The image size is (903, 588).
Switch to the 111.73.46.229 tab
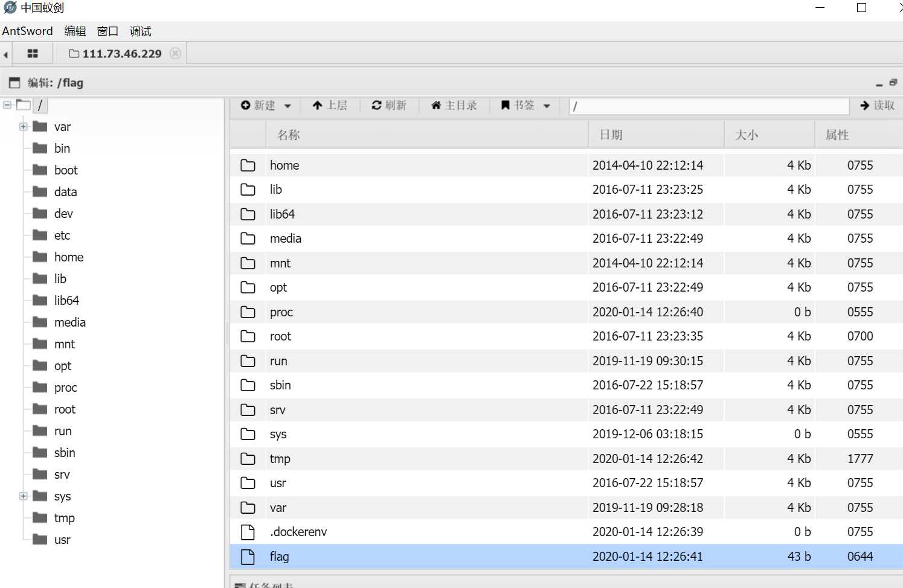point(115,54)
